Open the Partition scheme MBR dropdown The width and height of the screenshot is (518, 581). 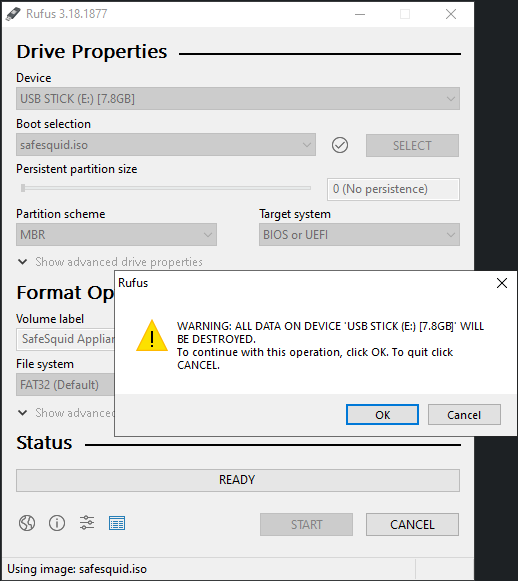coord(116,235)
